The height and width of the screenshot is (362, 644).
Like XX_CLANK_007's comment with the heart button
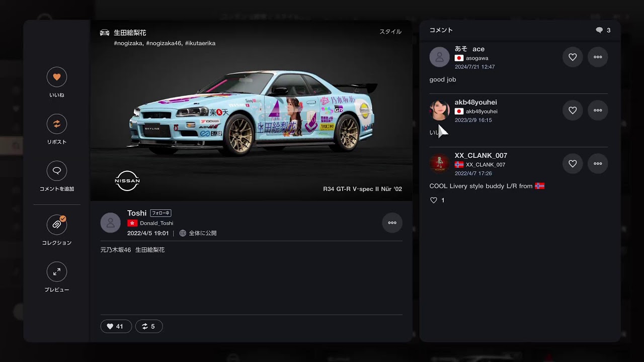pos(573,163)
